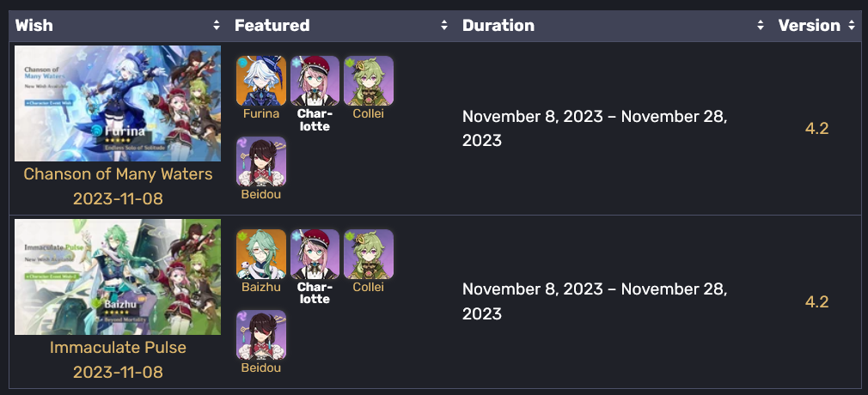Open Chanson of Many Waters banner image
Screen dimensions: 868x395
118,103
